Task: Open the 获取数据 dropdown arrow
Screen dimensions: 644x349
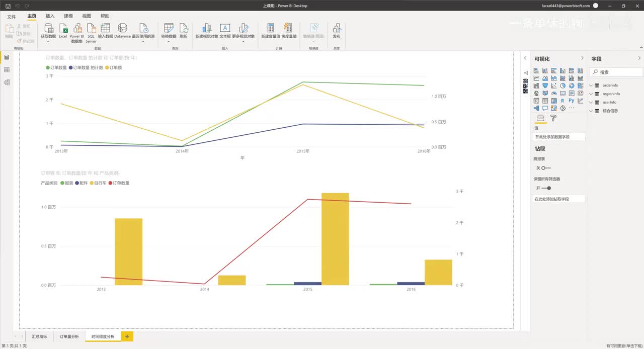Action: click(x=48, y=41)
